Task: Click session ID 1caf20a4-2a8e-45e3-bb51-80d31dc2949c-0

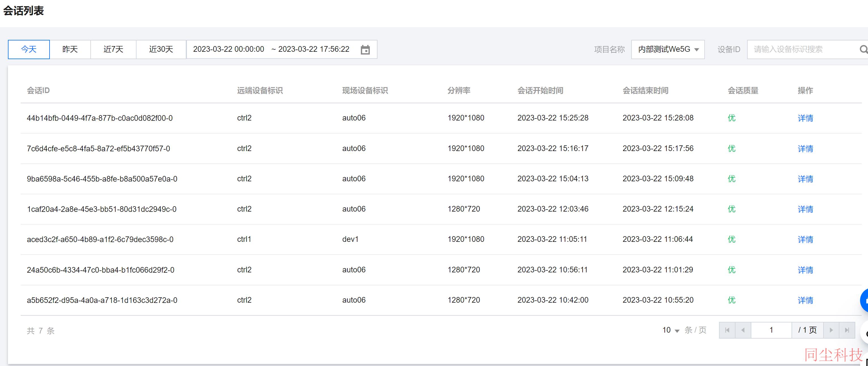Action: tap(102, 209)
